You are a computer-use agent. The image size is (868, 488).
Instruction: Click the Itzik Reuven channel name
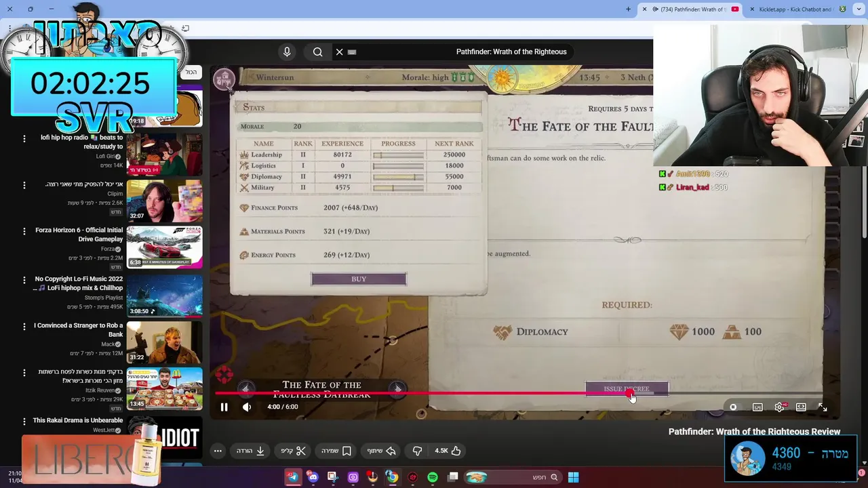(x=102, y=390)
